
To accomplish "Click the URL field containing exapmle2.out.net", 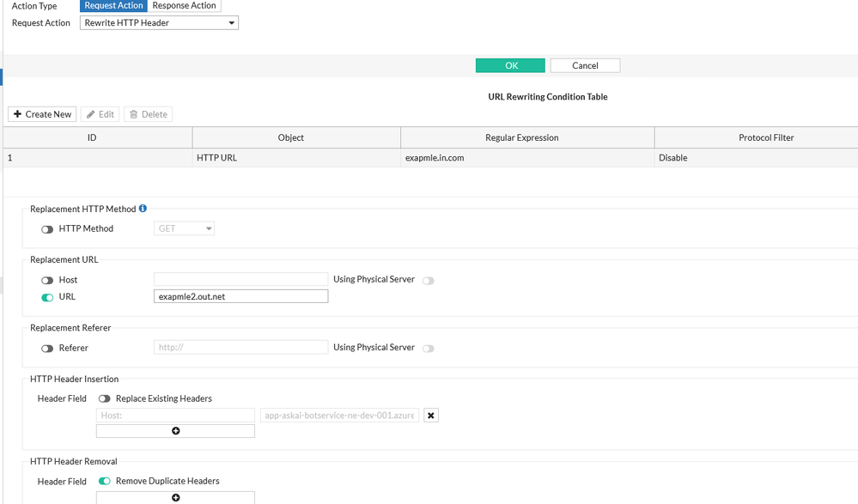I will pos(240,296).
